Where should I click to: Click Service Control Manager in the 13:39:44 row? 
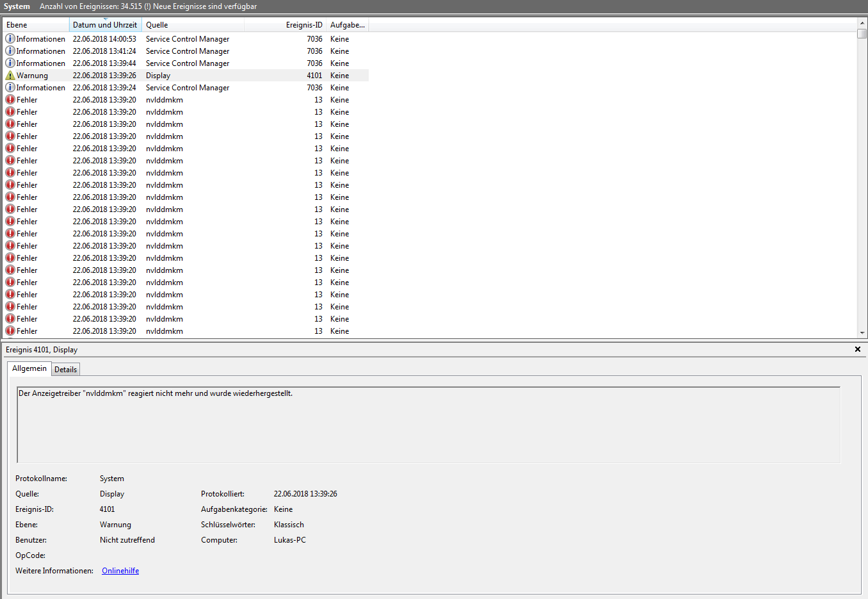[188, 63]
